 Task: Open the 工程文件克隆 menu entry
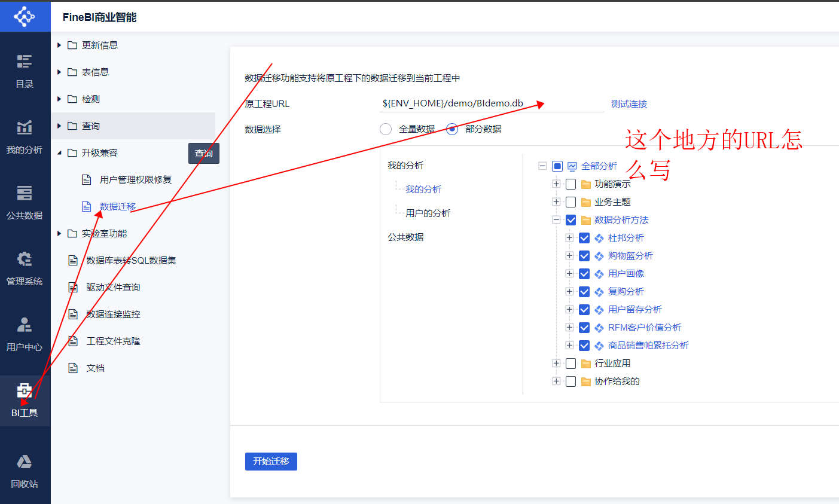(x=114, y=341)
